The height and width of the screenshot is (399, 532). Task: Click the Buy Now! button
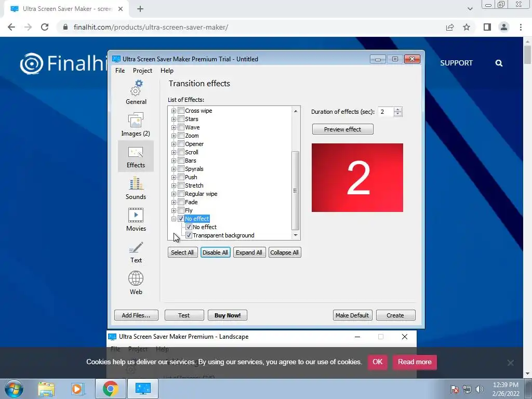pos(228,315)
